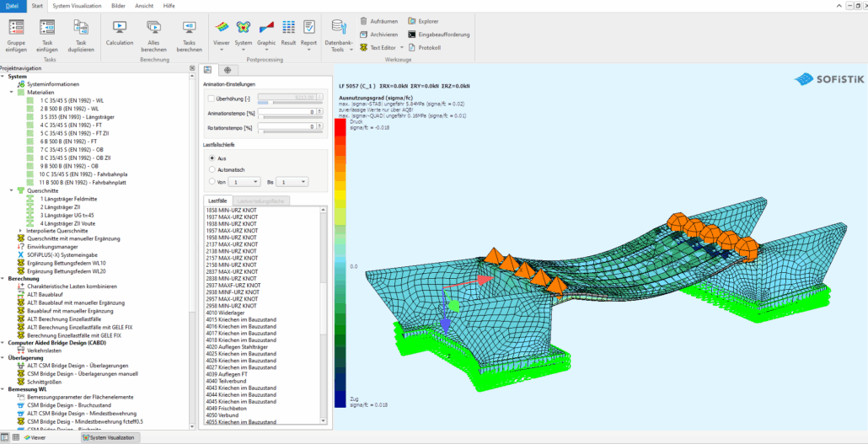Switch to System Visualization bottom tab
The image size is (868, 444).
(109, 437)
